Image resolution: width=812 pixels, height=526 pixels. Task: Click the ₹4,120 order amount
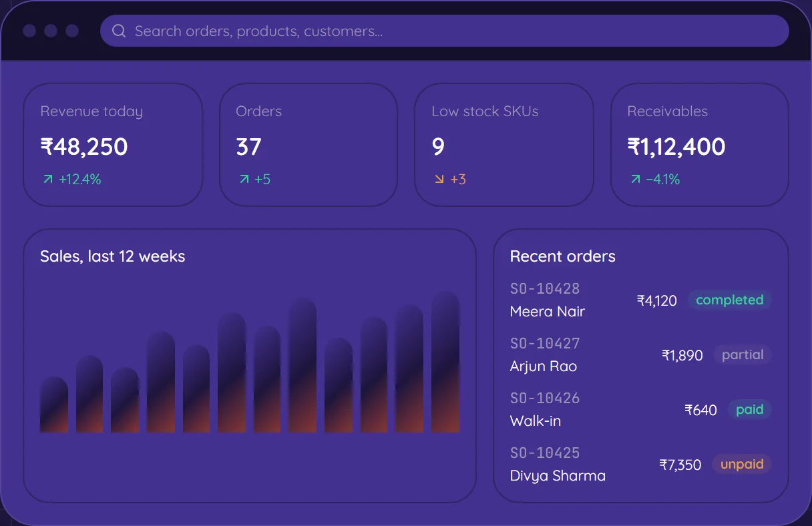(657, 300)
